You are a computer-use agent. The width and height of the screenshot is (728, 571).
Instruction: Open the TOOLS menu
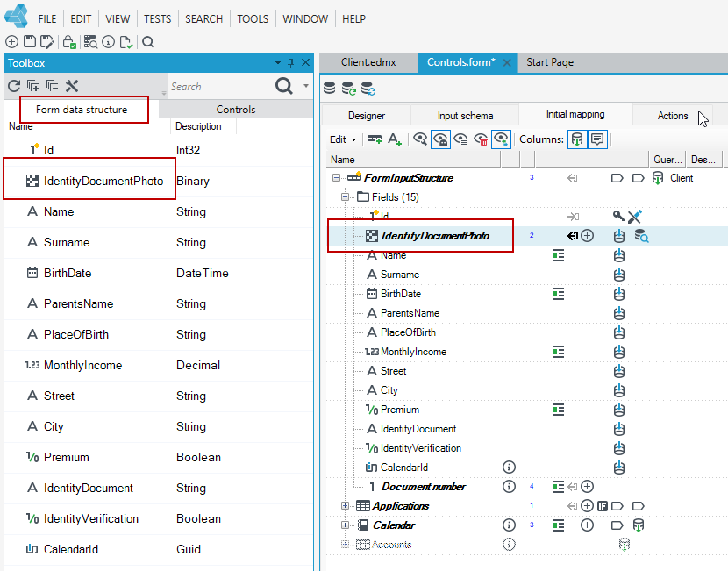click(253, 19)
